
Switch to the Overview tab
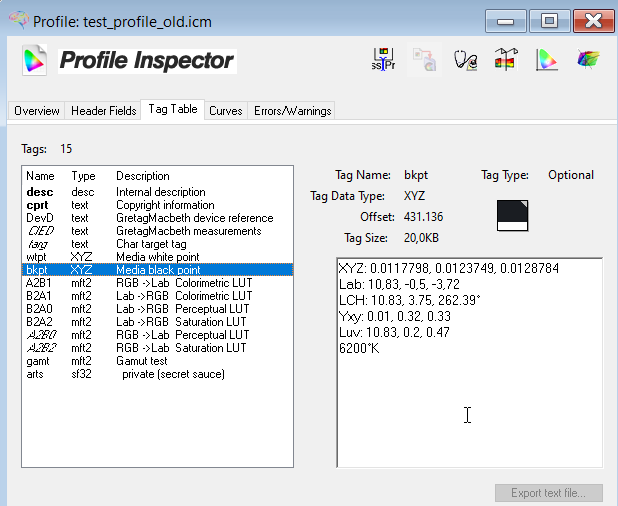click(37, 111)
